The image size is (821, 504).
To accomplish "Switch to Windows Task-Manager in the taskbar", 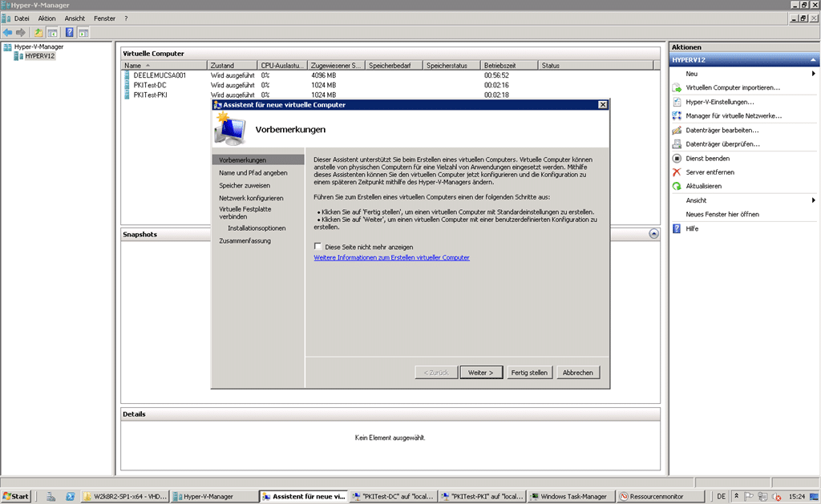I will point(570,496).
